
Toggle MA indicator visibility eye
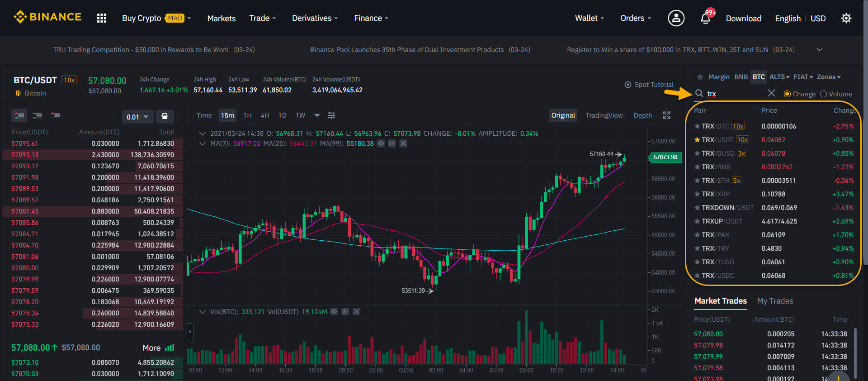381,143
